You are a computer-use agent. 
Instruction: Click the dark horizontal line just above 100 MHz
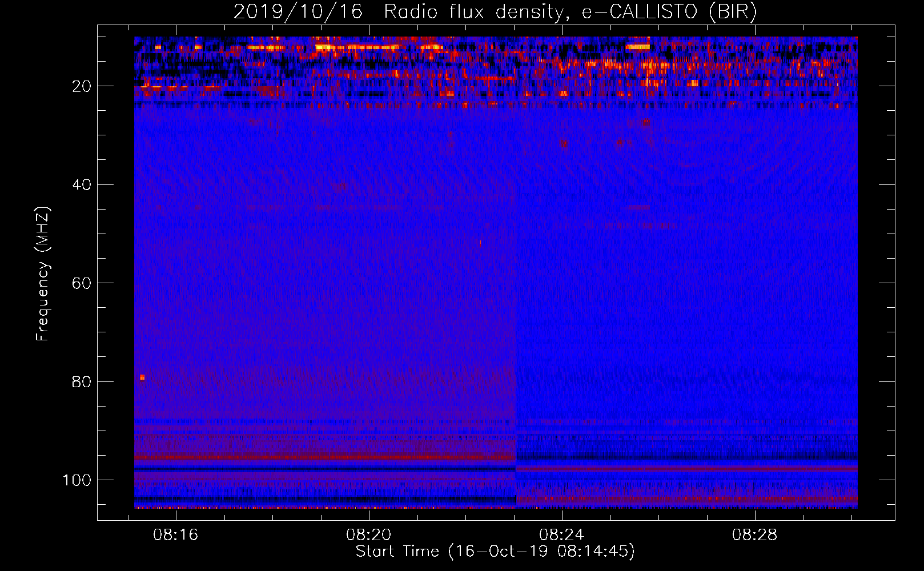(x=326, y=469)
